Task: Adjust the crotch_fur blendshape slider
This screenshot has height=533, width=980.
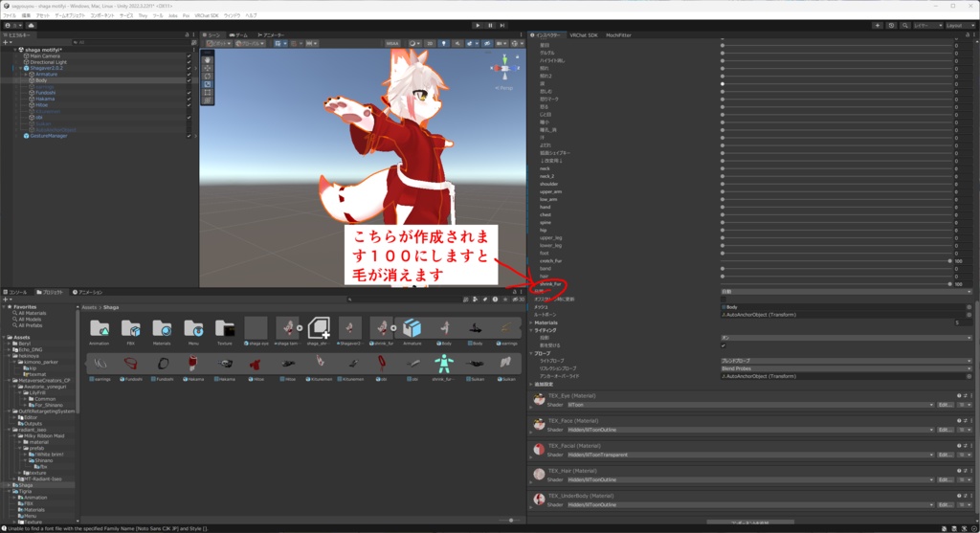Action: coord(837,260)
